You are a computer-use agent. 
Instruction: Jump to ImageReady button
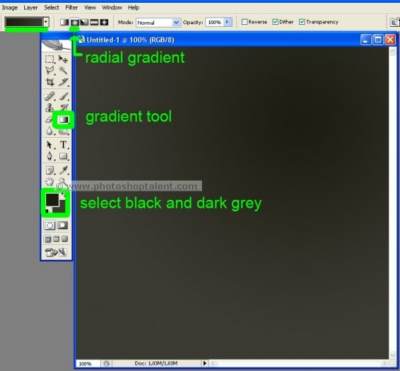(x=56, y=252)
